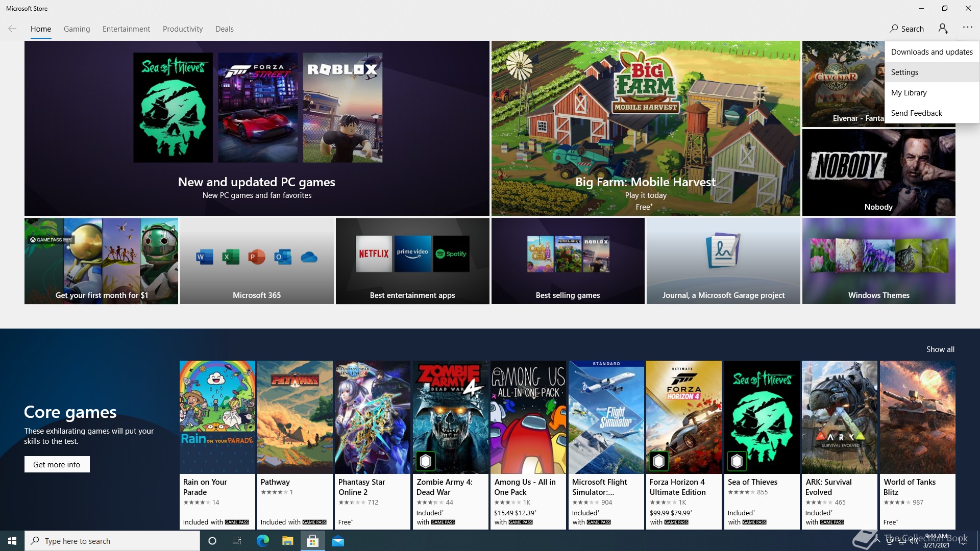Open the Big Farm: Mobile Harvest banner
Image resolution: width=980 pixels, height=551 pixels.
(646, 128)
